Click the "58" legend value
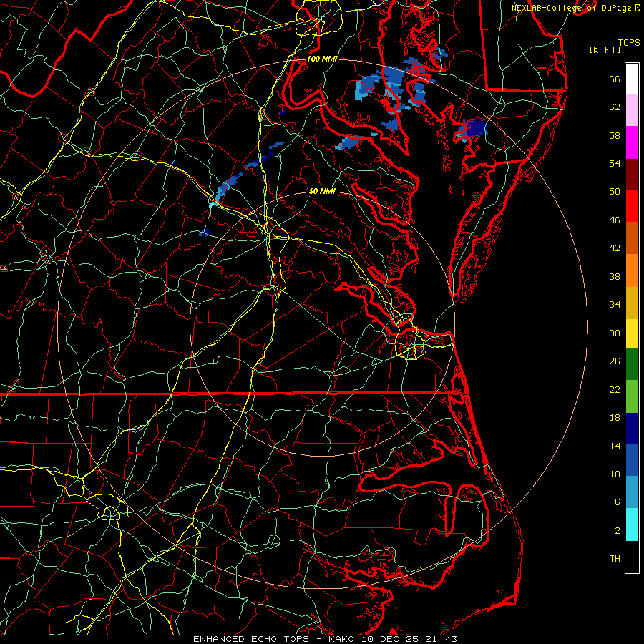Screen dimensions: 644x644 click(615, 135)
